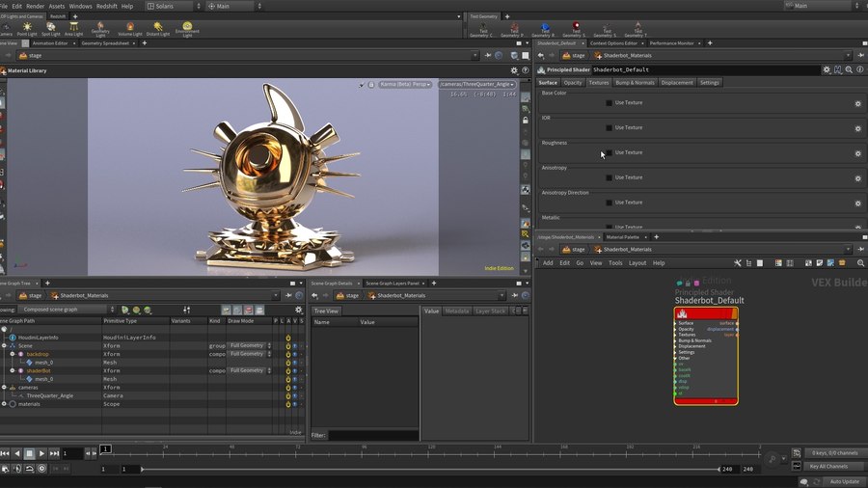Viewport: 868px width, 488px height.
Task: Add a Volume Light from the shelf
Action: pyautogui.click(x=130, y=28)
